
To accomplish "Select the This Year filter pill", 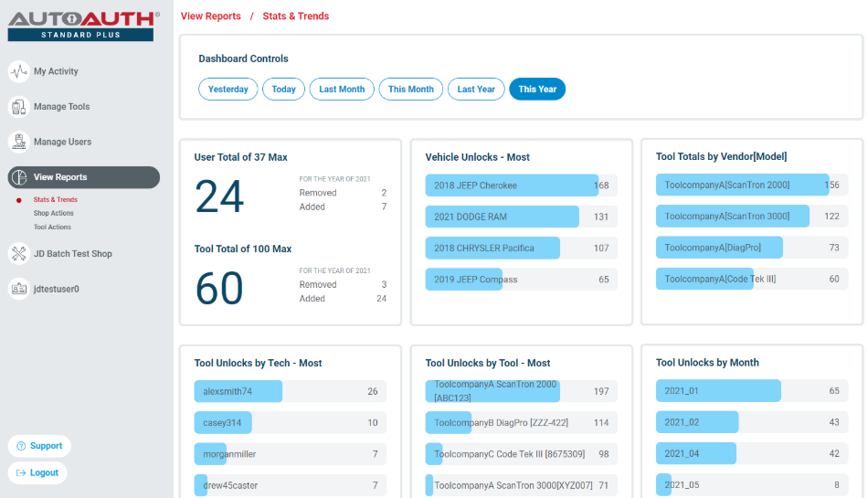I will (537, 90).
